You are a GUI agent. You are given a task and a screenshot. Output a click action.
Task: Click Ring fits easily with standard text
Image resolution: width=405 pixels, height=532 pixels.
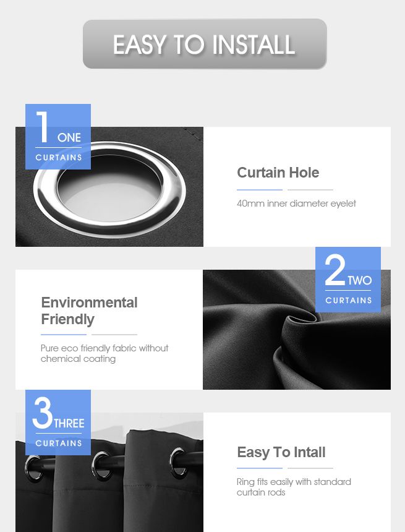[x=294, y=482]
